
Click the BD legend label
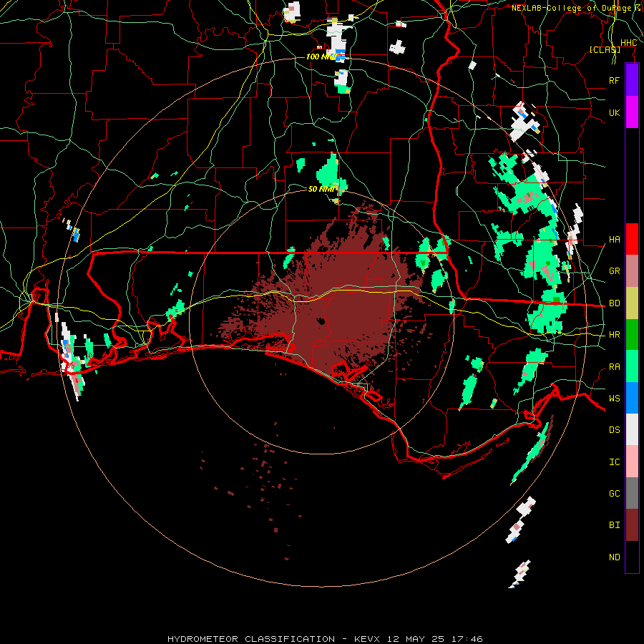(614, 303)
